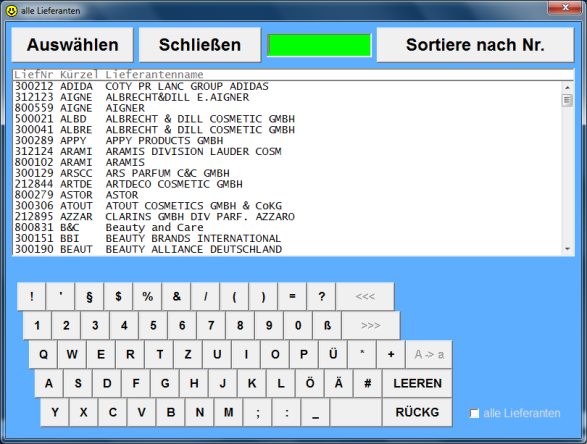Toggle letter case with A -> a key
The height and width of the screenshot is (444, 587).
[x=429, y=354]
